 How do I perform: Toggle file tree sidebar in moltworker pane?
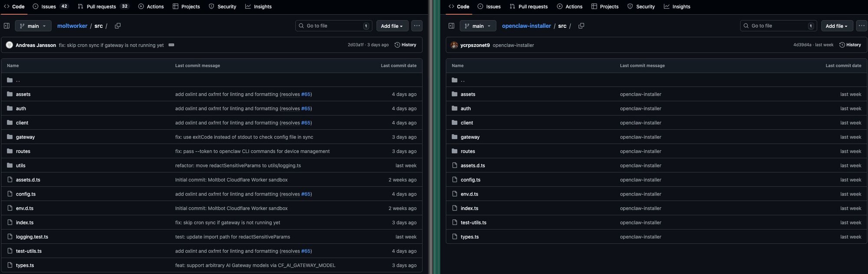[x=7, y=26]
